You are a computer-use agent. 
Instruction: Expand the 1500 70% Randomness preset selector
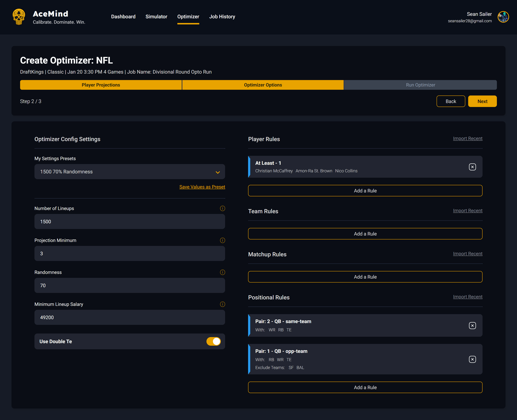pos(218,172)
